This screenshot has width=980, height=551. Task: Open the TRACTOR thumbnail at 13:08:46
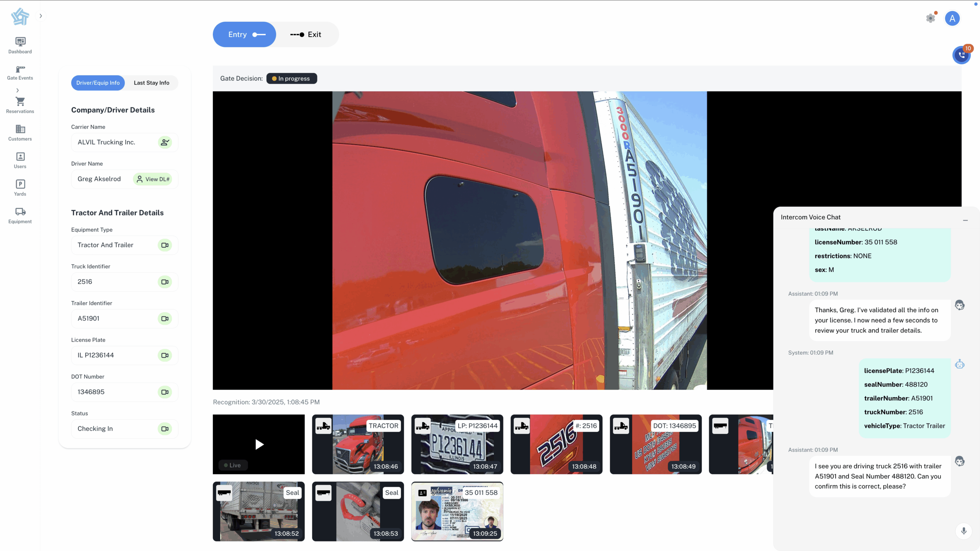tap(358, 444)
